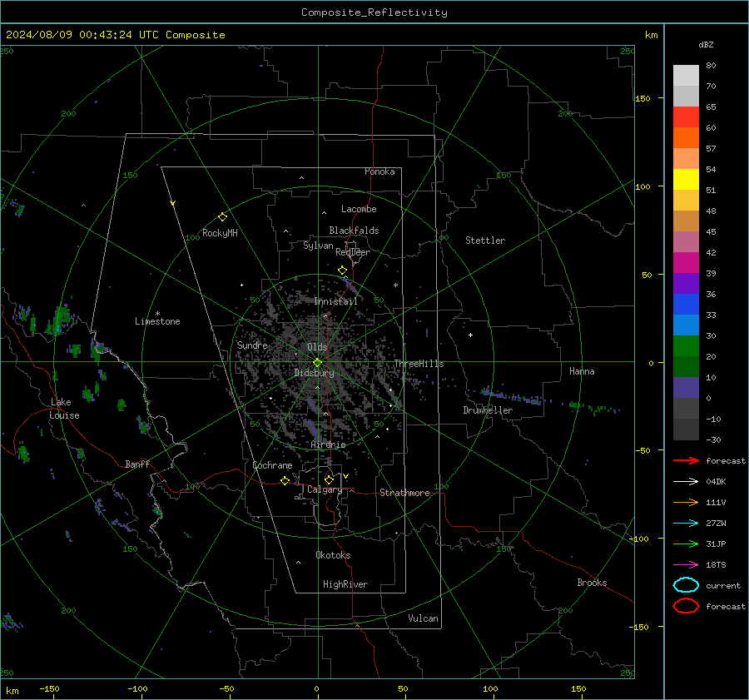Viewport: 749px width, 700px height.
Task: Click the cyan 'current' ellipse icon
Action: click(686, 585)
